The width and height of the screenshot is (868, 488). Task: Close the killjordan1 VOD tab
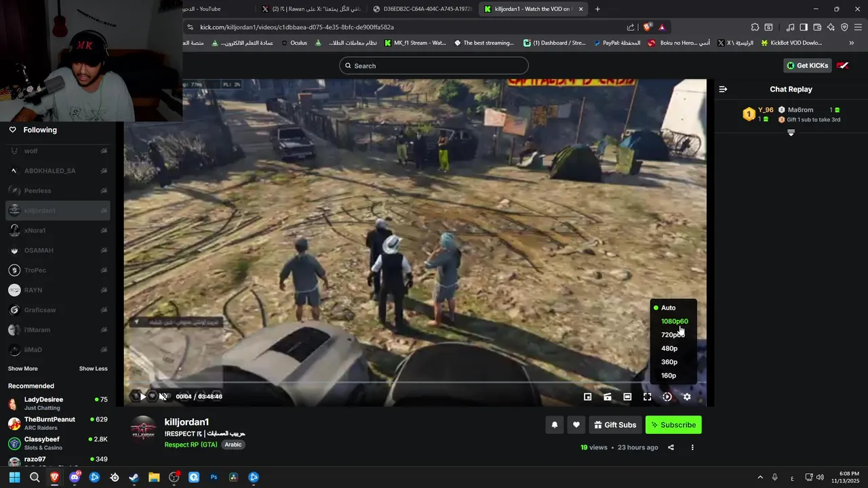pyautogui.click(x=581, y=9)
